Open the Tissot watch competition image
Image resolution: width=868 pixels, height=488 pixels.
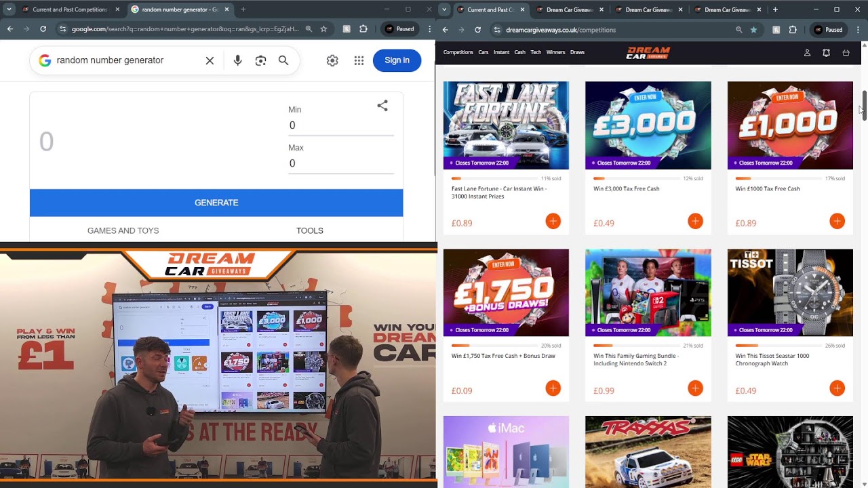[x=790, y=293]
